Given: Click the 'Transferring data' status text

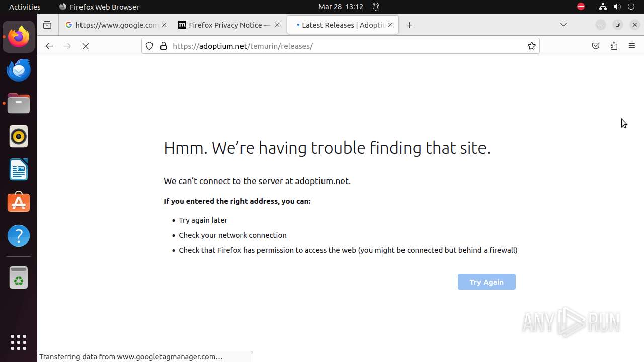Looking at the screenshot, I should point(131,357).
